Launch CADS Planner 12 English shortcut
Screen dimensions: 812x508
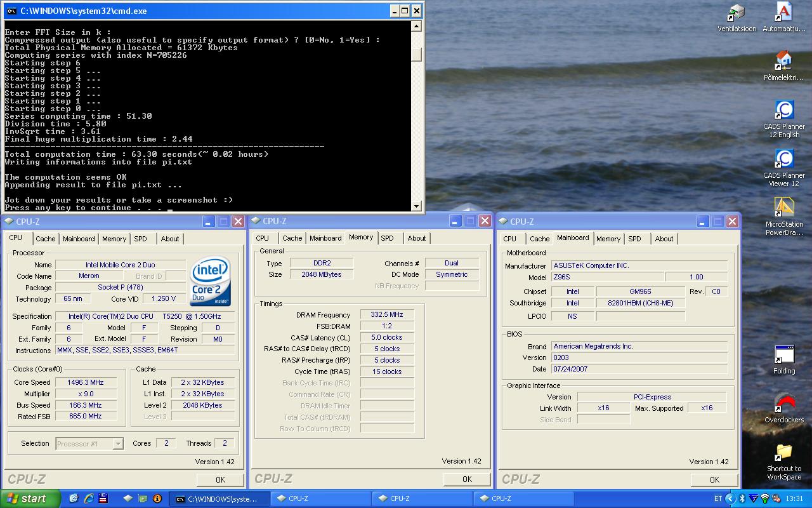tap(784, 119)
